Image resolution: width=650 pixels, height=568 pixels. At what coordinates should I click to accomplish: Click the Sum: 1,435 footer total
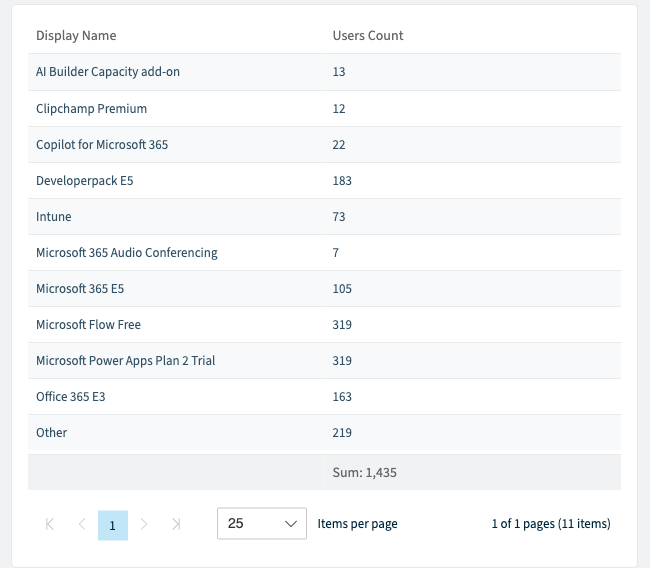[364, 473]
